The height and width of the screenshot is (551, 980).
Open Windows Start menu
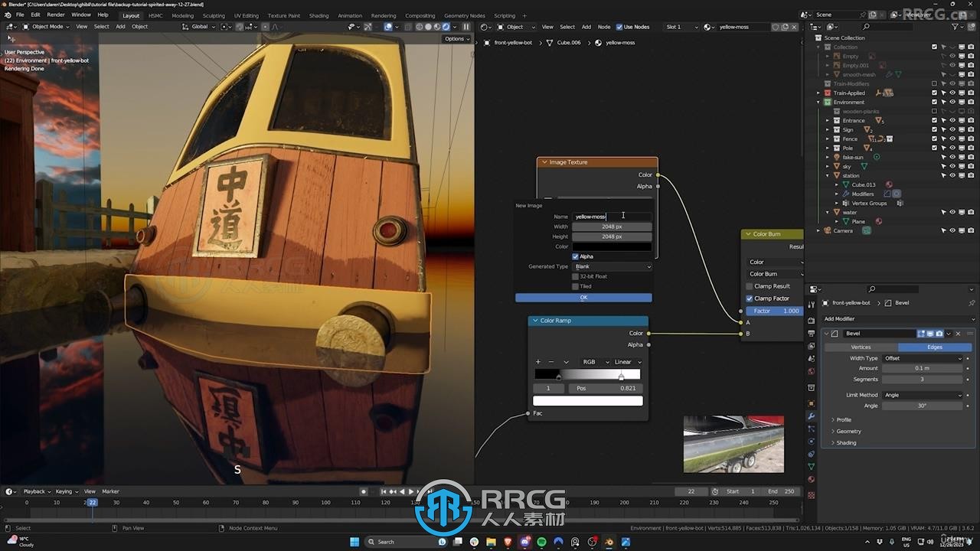click(x=354, y=542)
